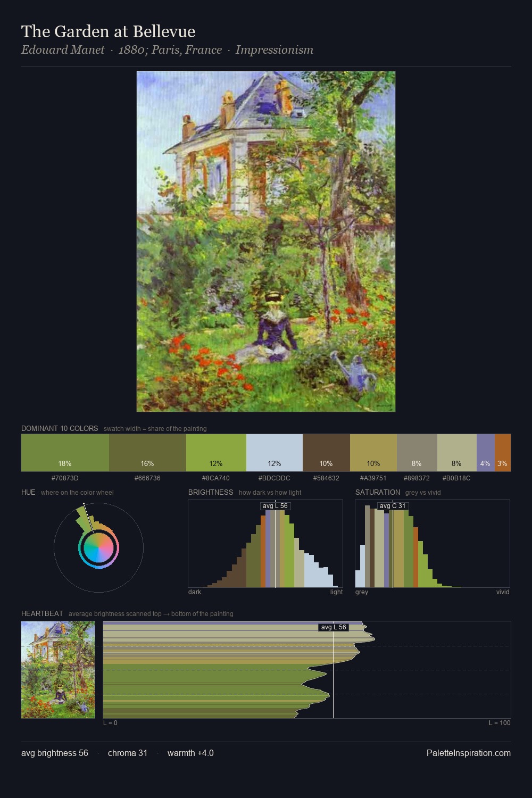Click the 'grey' saturation axis label
This screenshot has height=798, width=532.
[x=362, y=592]
